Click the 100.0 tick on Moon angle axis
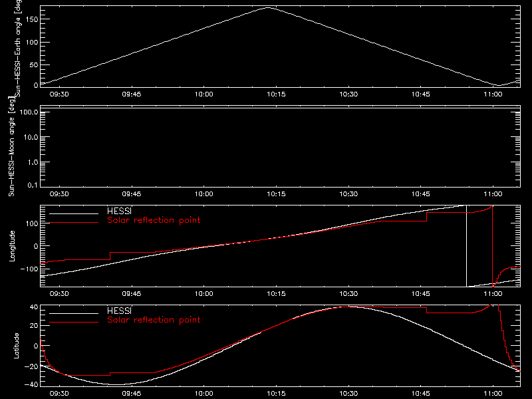This screenshot has height=399, width=532. 29,112
